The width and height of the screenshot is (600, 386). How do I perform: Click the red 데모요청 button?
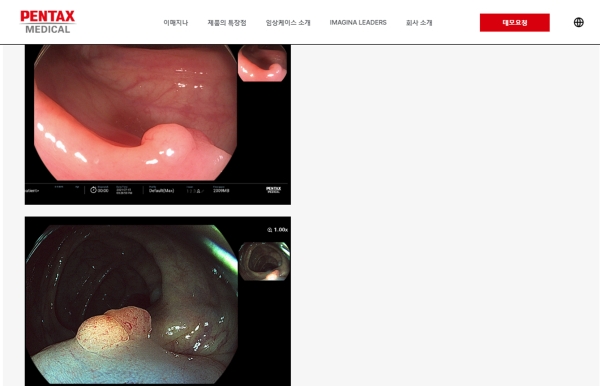click(515, 23)
